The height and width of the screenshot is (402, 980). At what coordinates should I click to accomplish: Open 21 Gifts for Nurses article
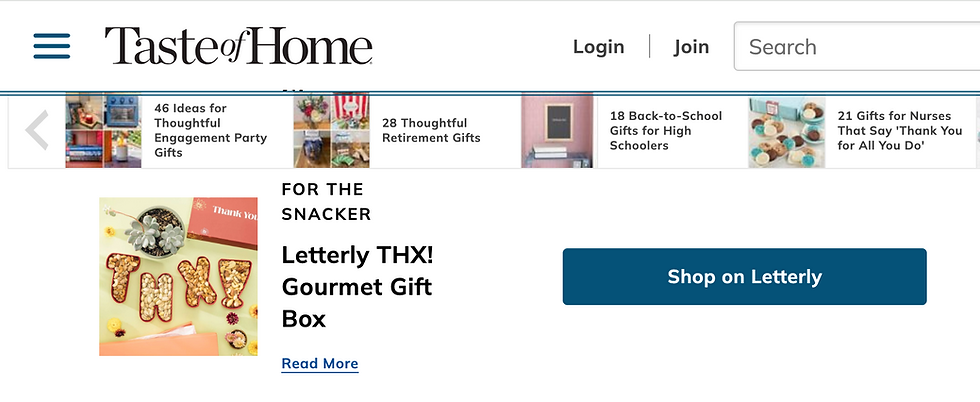pyautogui.click(x=899, y=131)
